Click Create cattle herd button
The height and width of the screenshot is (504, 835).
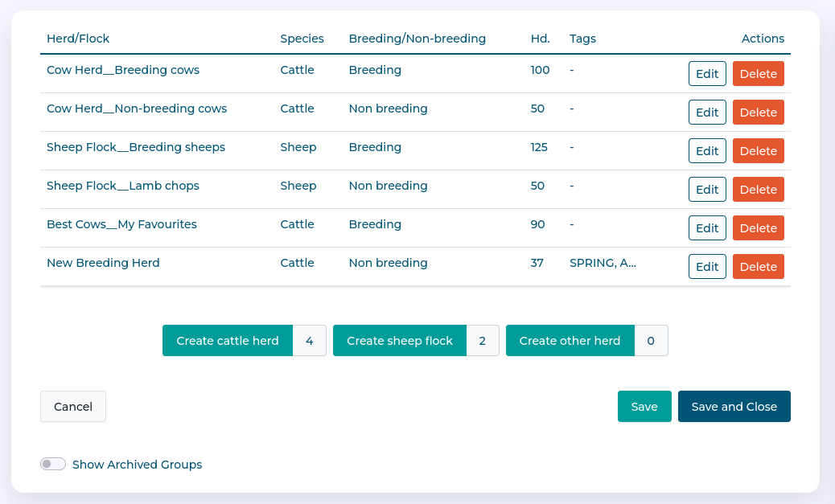coord(228,341)
